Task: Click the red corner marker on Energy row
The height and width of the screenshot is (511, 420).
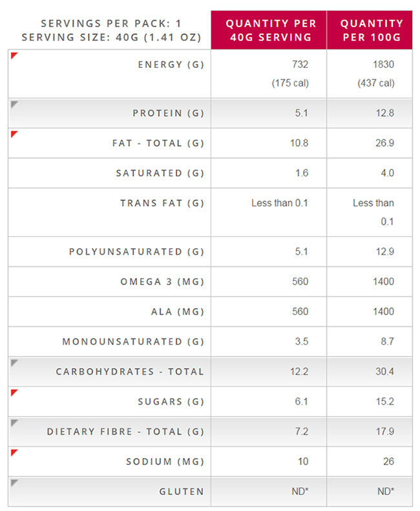Action: point(14,55)
